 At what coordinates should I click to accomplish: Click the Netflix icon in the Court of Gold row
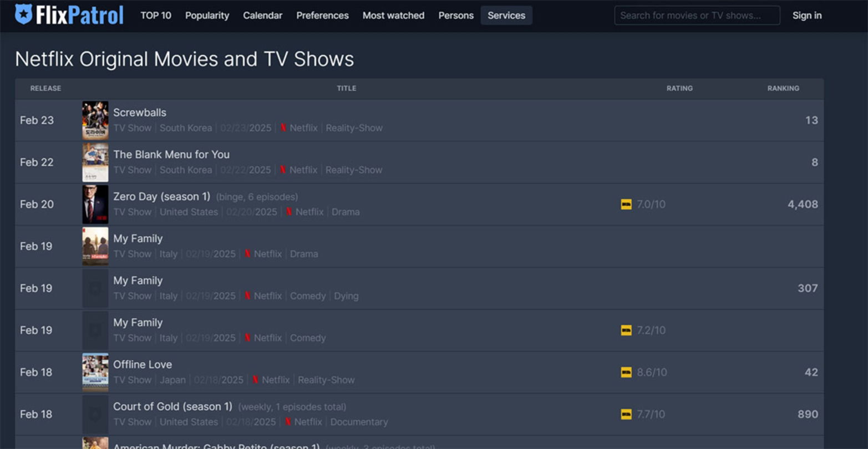pos(288,422)
